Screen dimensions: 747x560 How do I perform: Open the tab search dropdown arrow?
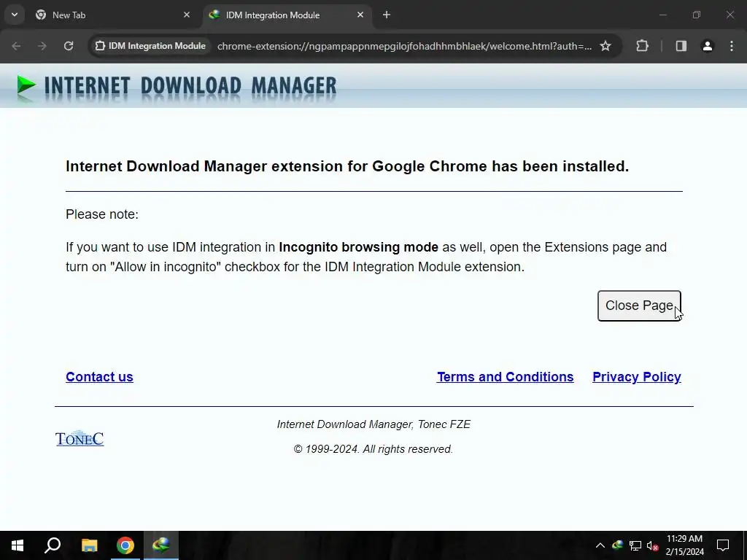point(15,15)
